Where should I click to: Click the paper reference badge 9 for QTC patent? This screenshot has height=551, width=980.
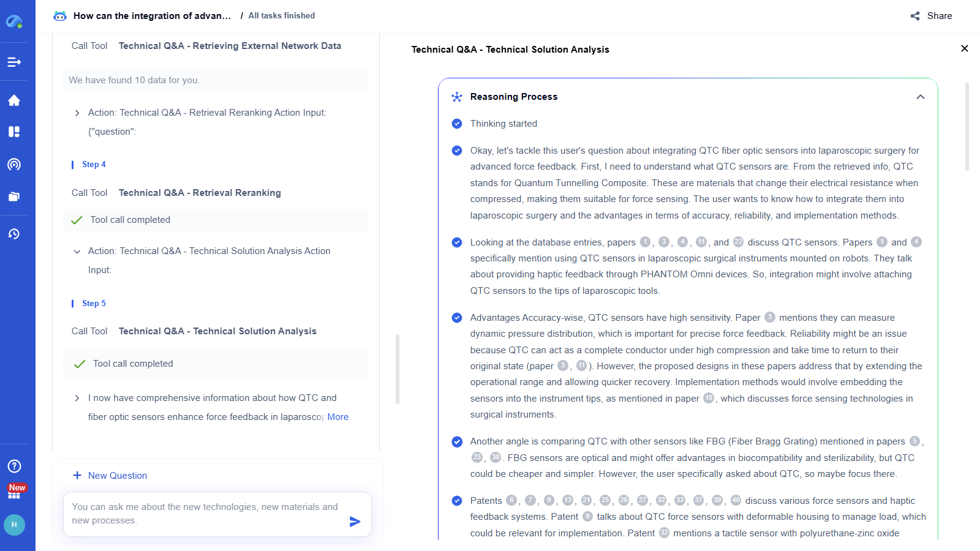click(x=588, y=516)
